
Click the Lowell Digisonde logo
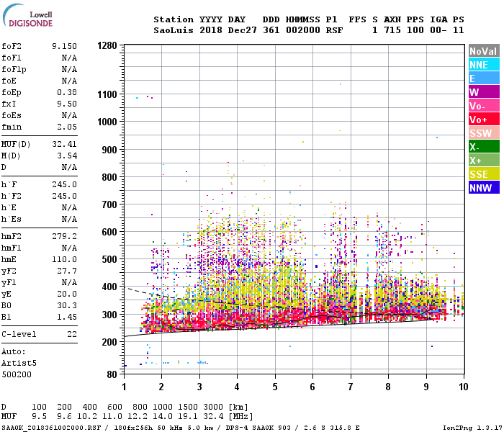[27, 15]
